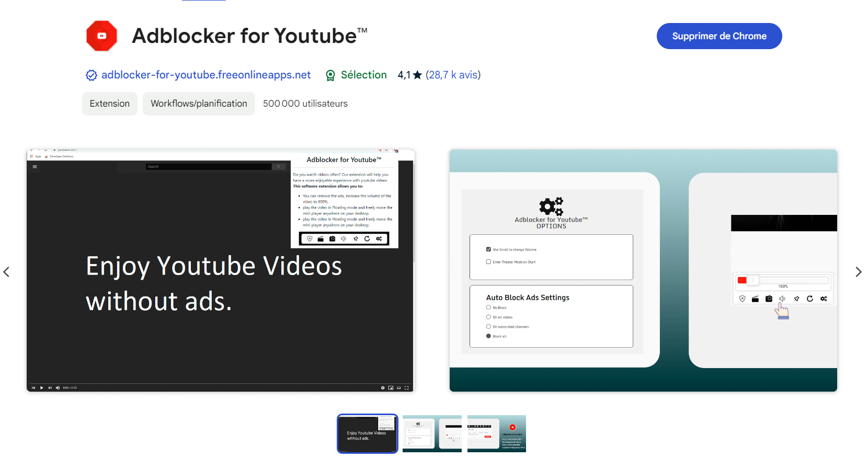
Task: Advance the carousel with the right arrow
Action: (x=858, y=272)
